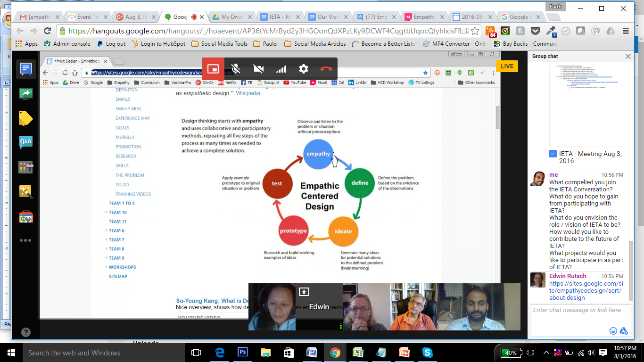Screen dimensions: 644x362
Task: Open the Chrome hamburger menu
Action: pos(626,31)
